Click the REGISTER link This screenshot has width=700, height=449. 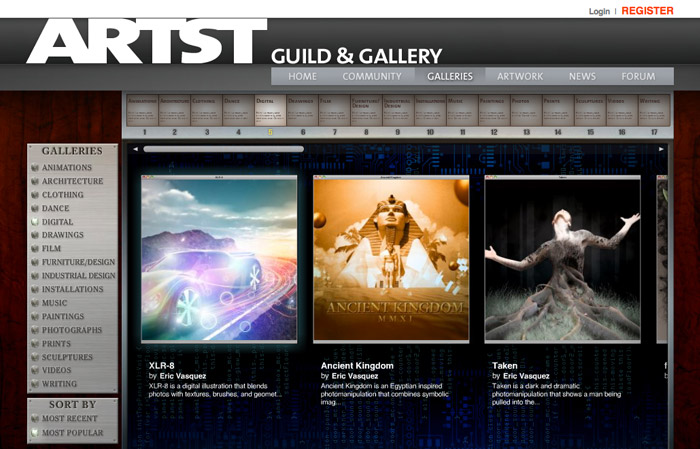click(647, 11)
